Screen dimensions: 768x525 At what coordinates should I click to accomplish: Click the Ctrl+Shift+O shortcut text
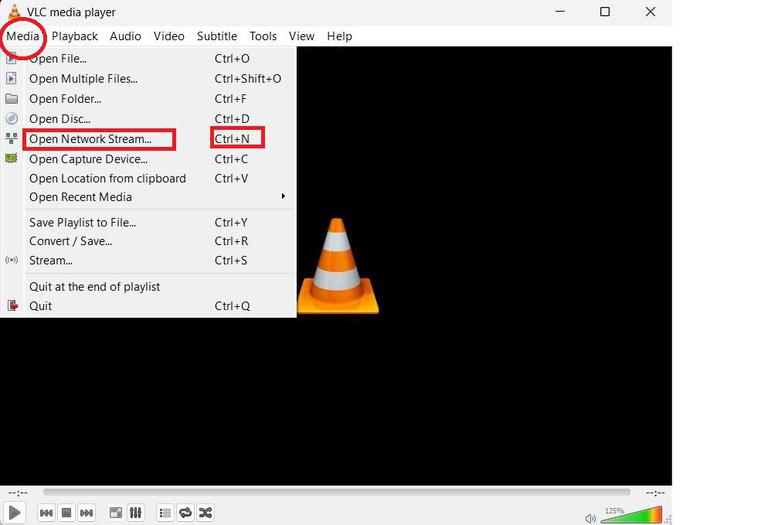248,79
